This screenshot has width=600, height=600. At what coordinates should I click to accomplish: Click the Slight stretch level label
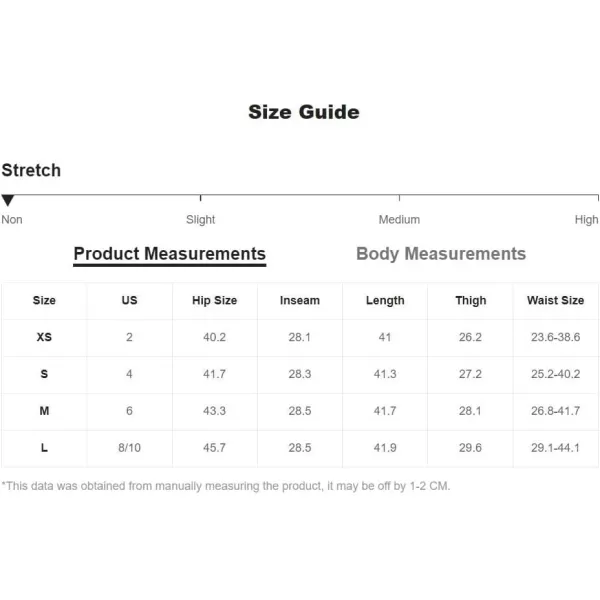pos(201,220)
